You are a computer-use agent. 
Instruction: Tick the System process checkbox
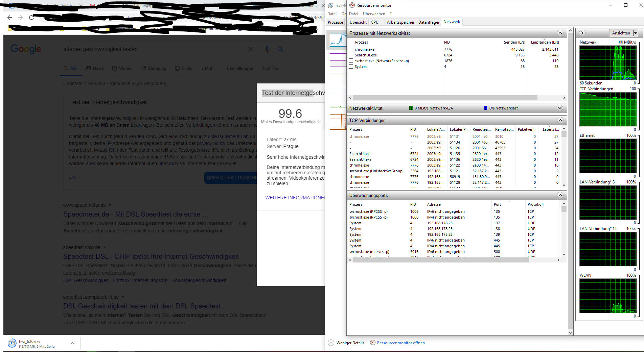[351, 67]
